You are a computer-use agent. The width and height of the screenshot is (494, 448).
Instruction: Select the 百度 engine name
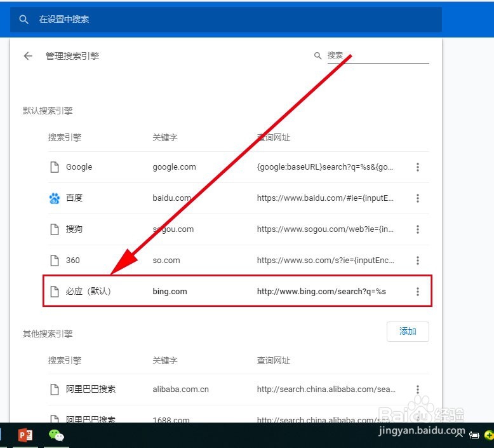74,198
